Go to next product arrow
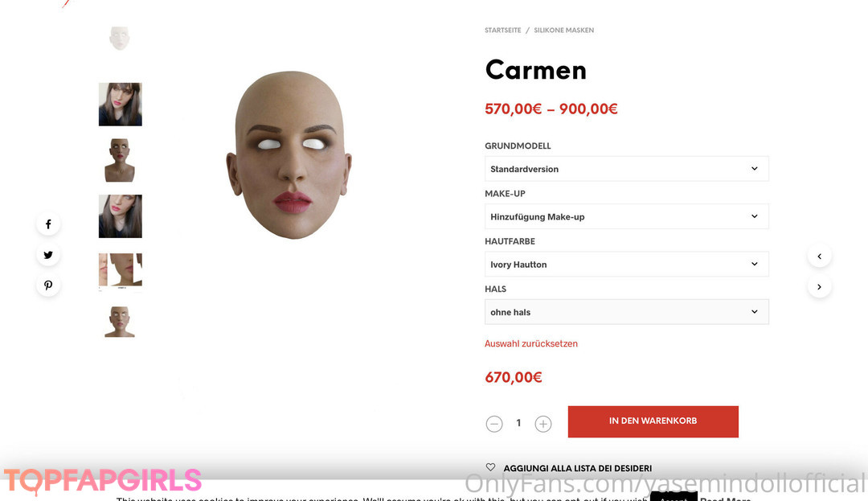This screenshot has height=501, width=868. click(819, 287)
